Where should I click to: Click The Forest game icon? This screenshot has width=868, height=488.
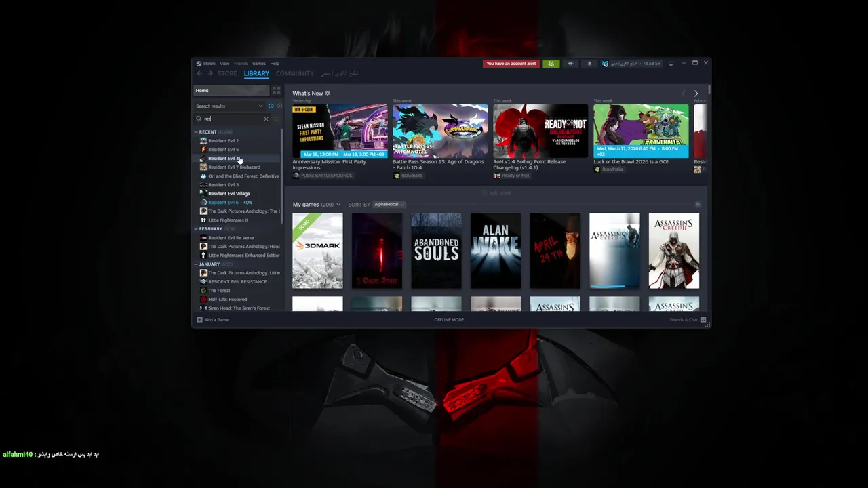(x=203, y=290)
